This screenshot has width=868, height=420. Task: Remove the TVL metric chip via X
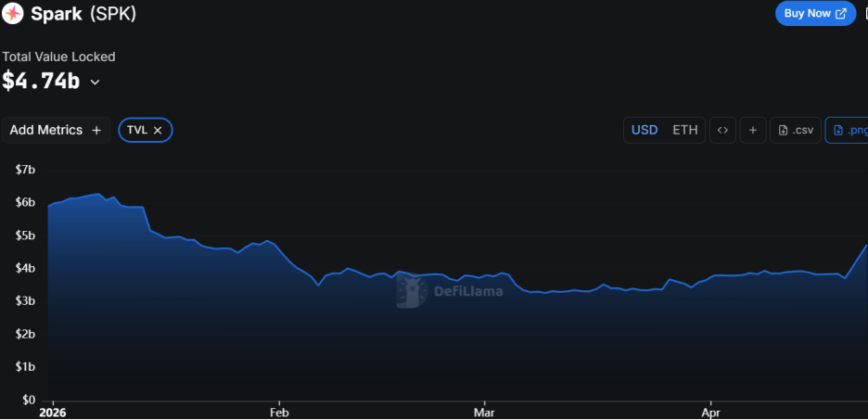(x=158, y=131)
